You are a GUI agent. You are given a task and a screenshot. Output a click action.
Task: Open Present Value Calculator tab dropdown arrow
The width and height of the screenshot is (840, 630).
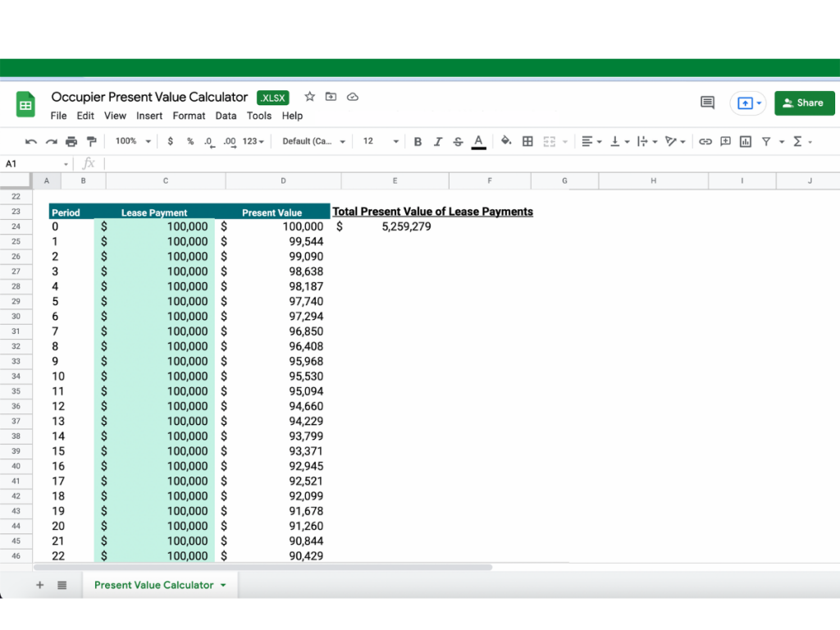(223, 586)
